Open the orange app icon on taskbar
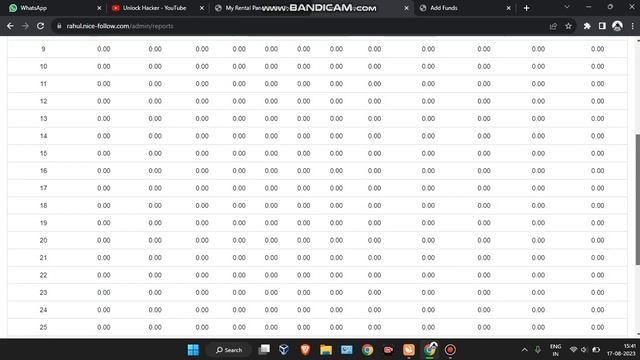 pyautogui.click(x=409, y=350)
